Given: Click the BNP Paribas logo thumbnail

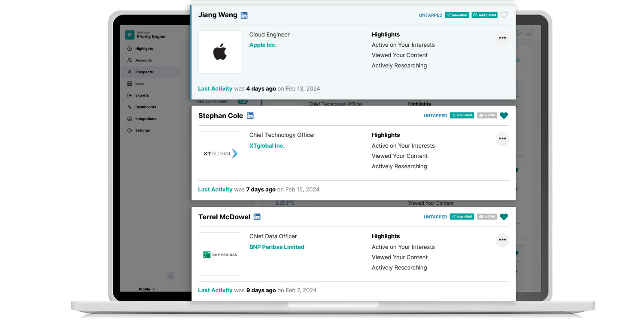Looking at the screenshot, I should click(220, 254).
